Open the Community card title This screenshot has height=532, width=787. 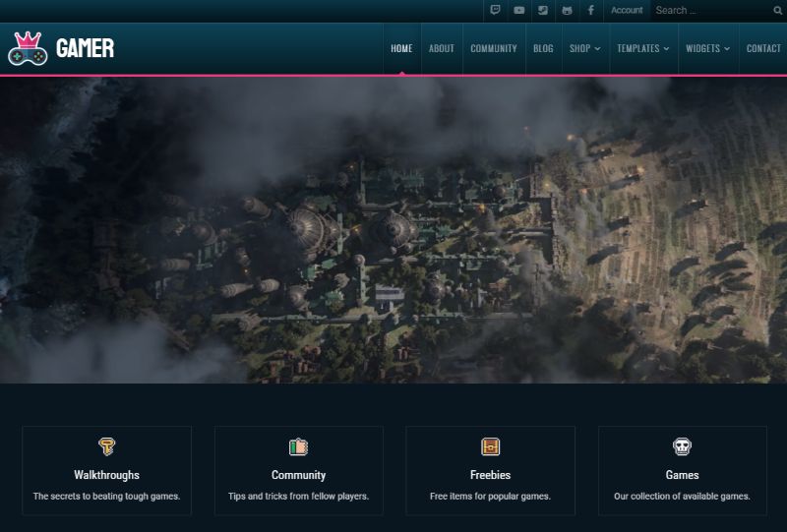point(299,475)
